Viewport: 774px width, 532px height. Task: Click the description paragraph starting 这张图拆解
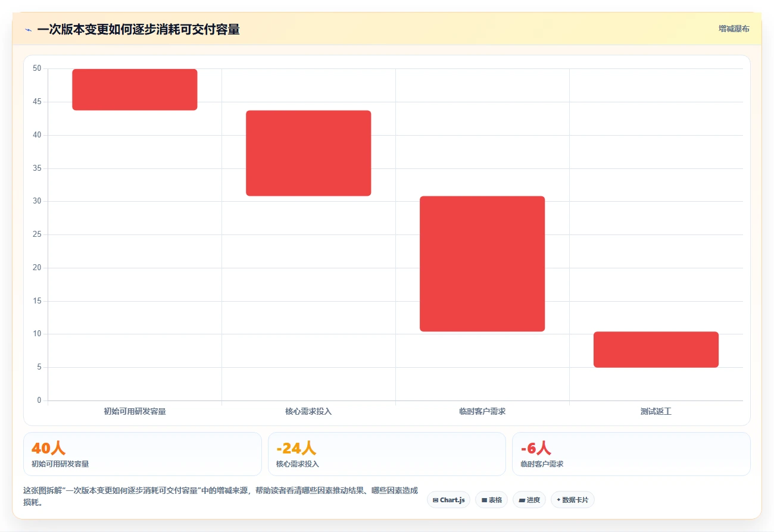tap(220, 496)
